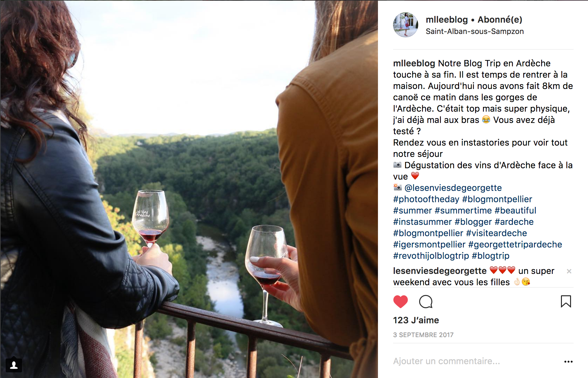This screenshot has width=588, height=378.
Task: Open the 3 SEPTEMBRE 2017 date link
Action: tap(423, 335)
